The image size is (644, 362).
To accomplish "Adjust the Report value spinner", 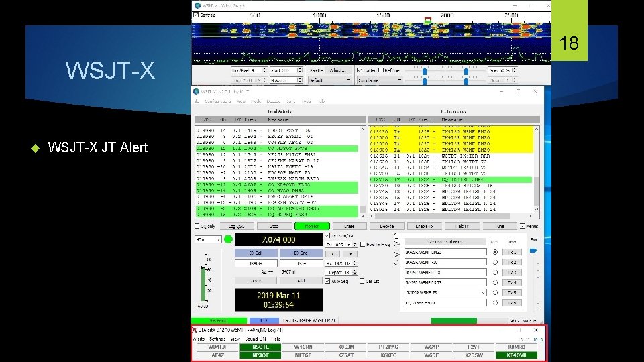I will 341,272.
